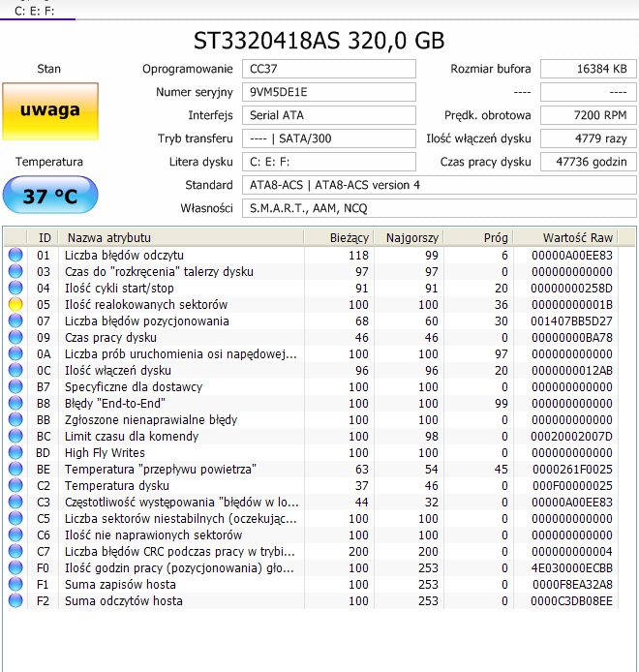639x672 pixels.
Task: Click the power-on count field '4779 razy'
Action: click(589, 138)
